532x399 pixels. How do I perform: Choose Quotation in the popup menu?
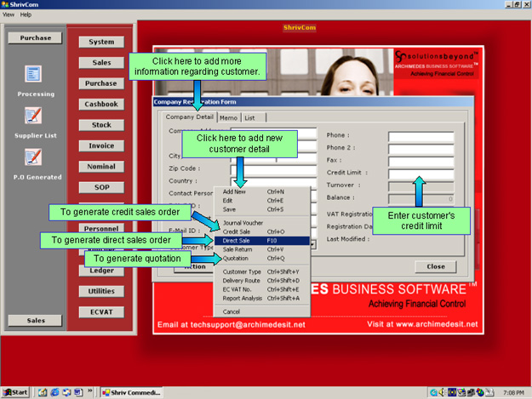tap(237, 259)
